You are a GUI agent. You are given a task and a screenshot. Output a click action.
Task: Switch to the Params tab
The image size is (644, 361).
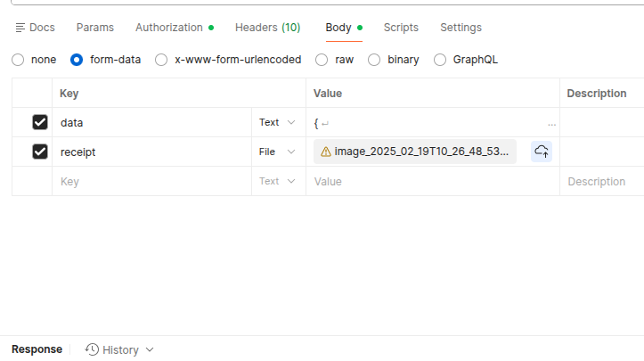point(94,28)
